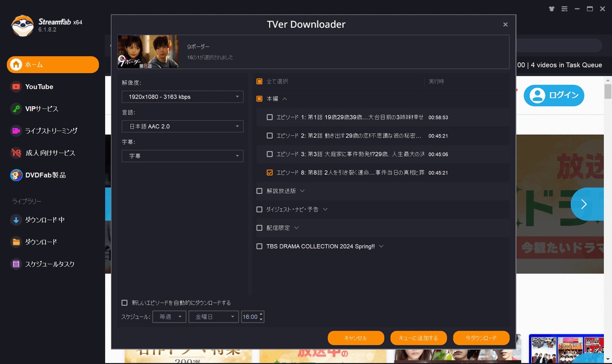Enable auto-download new episodes checkbox
This screenshot has height=364, width=612.
coord(125,303)
